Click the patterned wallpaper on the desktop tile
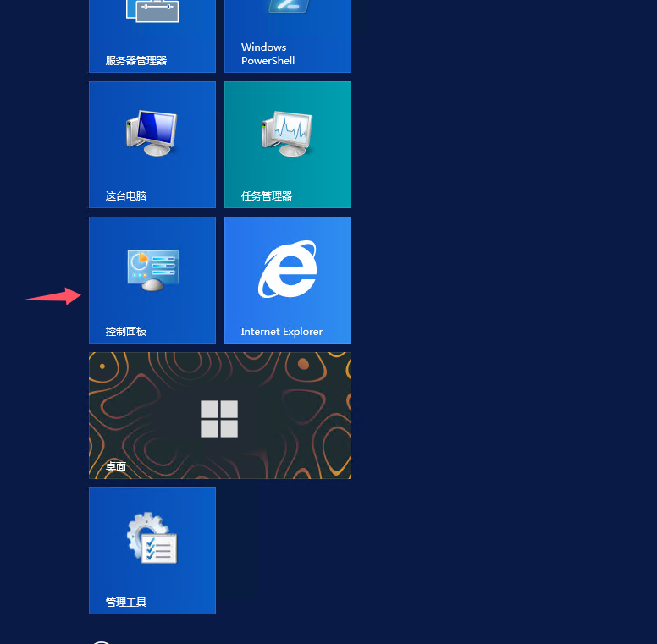Image resolution: width=657 pixels, height=644 pixels. [x=305, y=389]
